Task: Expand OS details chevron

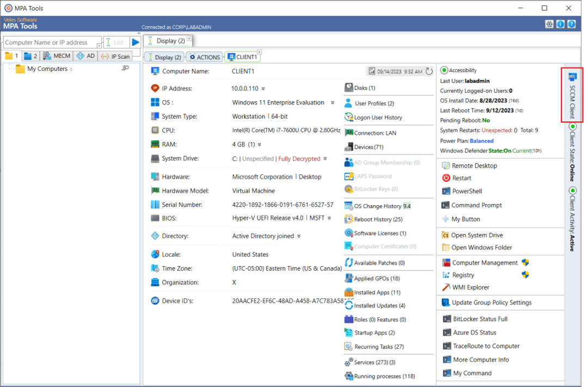Action: click(332, 103)
